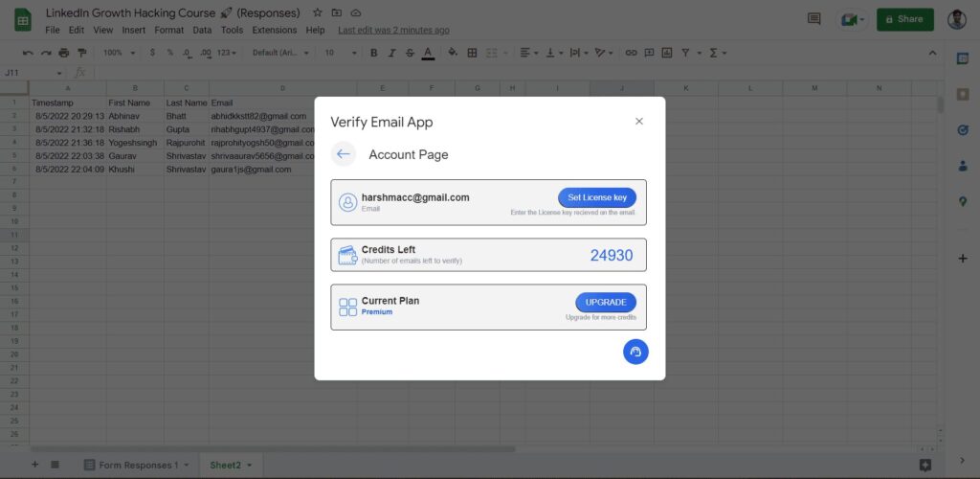Open the text color picker
Image resolution: width=980 pixels, height=479 pixels.
pos(428,53)
